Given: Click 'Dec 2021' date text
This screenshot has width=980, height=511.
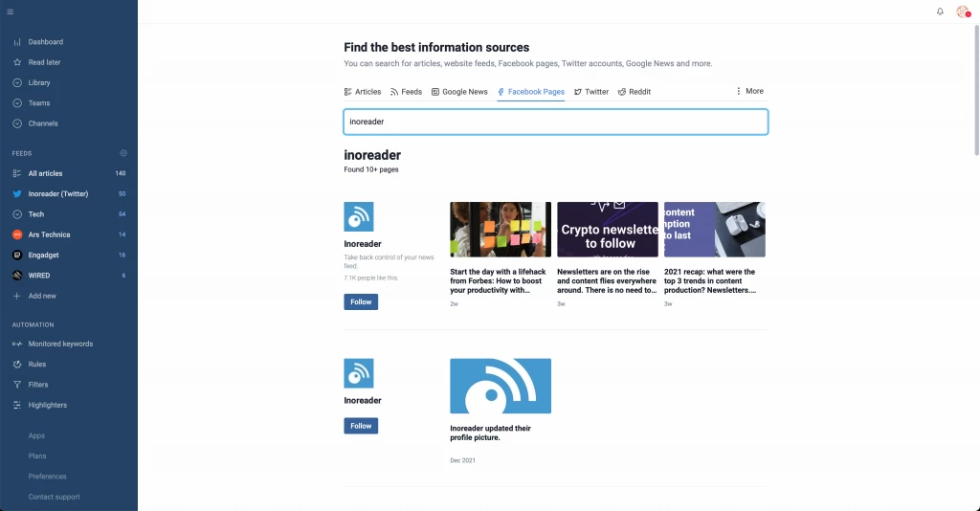Looking at the screenshot, I should click(462, 460).
